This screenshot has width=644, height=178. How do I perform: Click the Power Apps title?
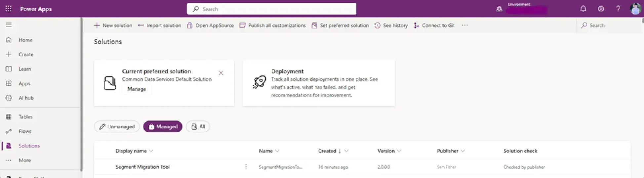(36, 9)
